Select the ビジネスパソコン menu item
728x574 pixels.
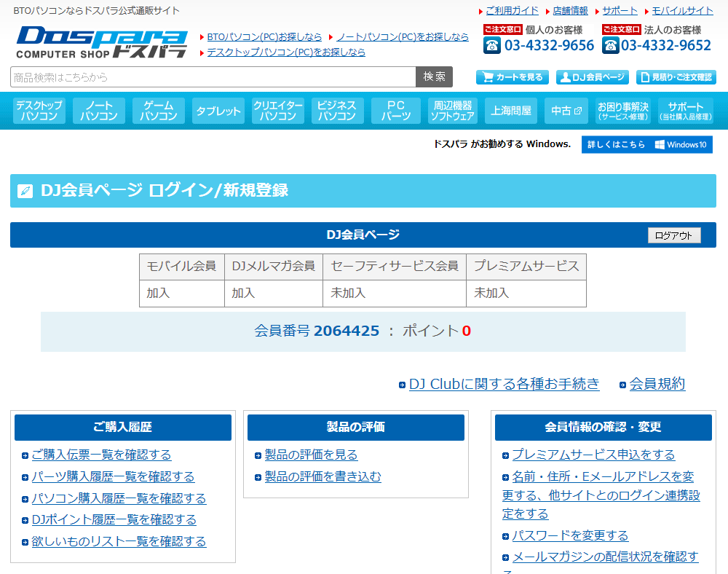click(x=337, y=111)
